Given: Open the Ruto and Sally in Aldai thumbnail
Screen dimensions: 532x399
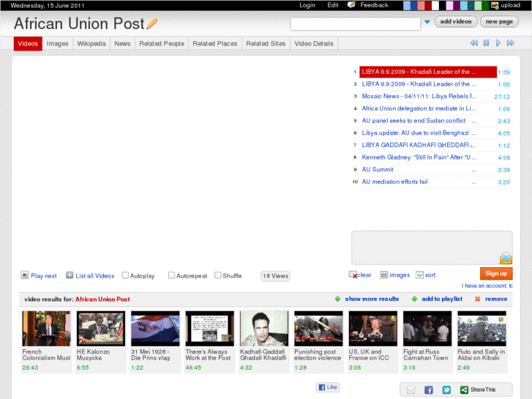Looking at the screenshot, I should click(482, 329).
